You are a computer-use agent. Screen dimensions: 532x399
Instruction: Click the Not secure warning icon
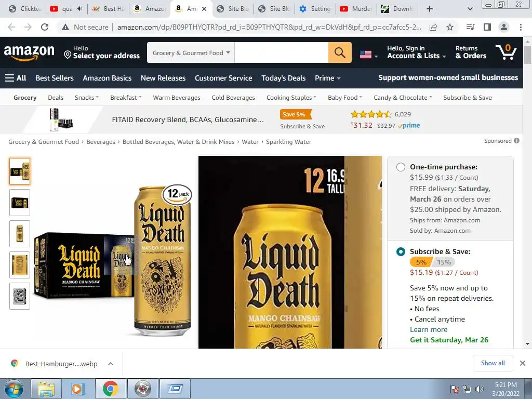(65, 27)
